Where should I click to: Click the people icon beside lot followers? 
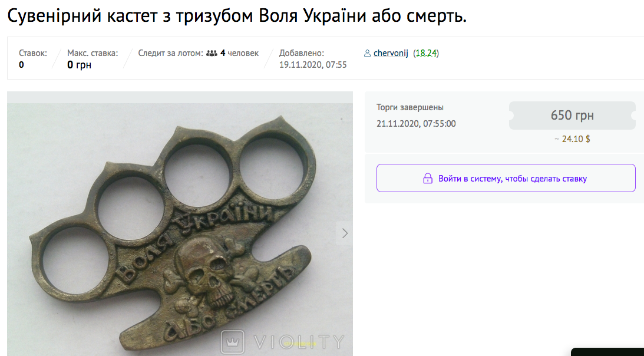(212, 53)
